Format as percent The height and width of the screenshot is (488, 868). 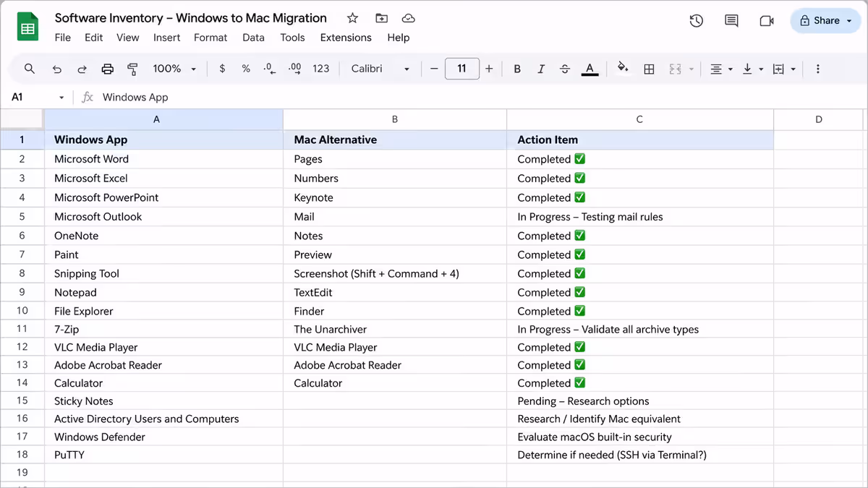tap(246, 69)
